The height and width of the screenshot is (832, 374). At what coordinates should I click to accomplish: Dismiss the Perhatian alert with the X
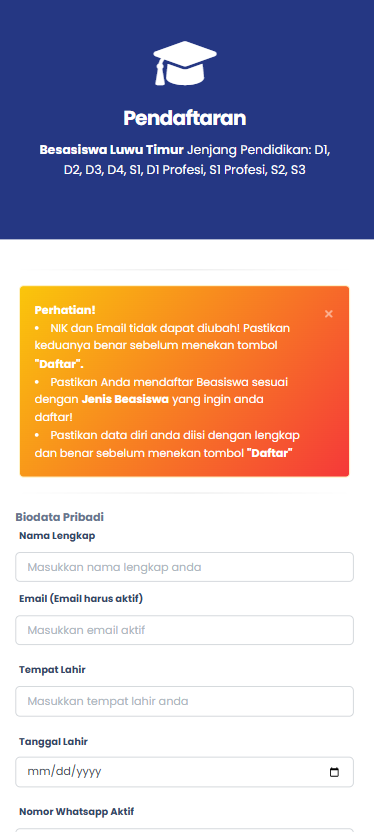pos(328,314)
